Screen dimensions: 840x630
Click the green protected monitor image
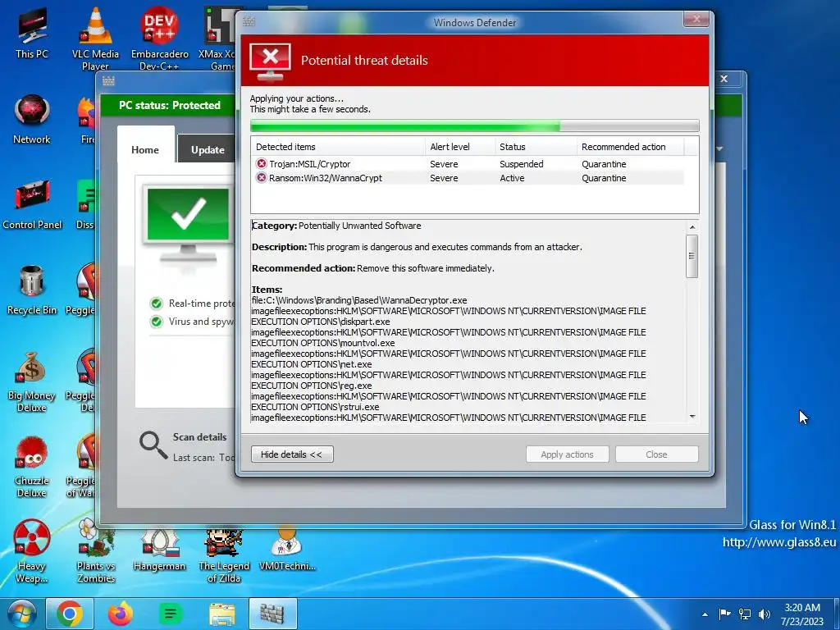(188, 225)
